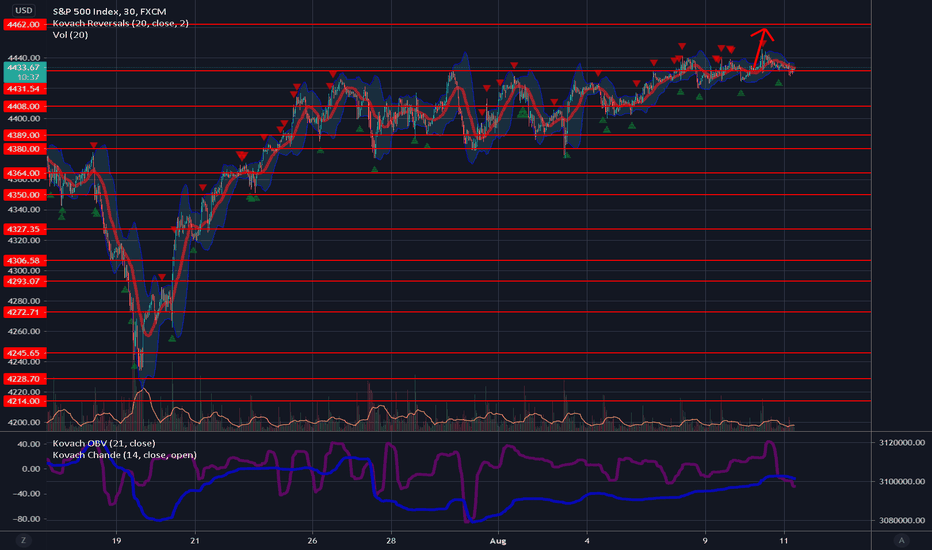
Task: Click the current price label 4433.67
Action: 24,72
